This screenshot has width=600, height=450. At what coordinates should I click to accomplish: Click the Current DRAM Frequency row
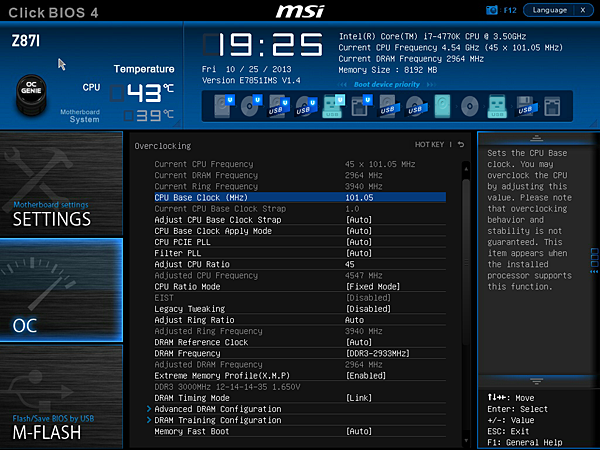tap(300, 175)
